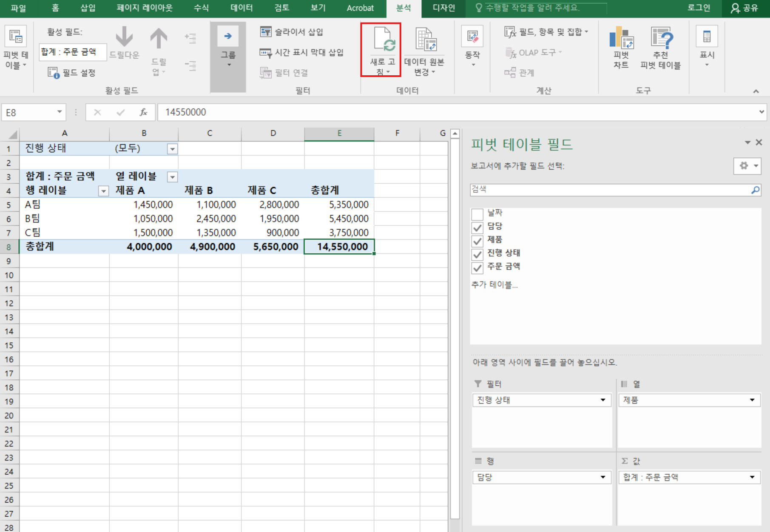Click the formula bar value 14550000
This screenshot has width=770, height=532.
tap(186, 112)
